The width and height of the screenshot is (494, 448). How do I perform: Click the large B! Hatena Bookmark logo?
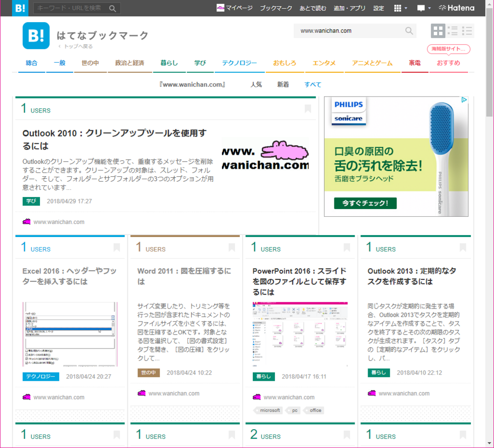pyautogui.click(x=36, y=36)
